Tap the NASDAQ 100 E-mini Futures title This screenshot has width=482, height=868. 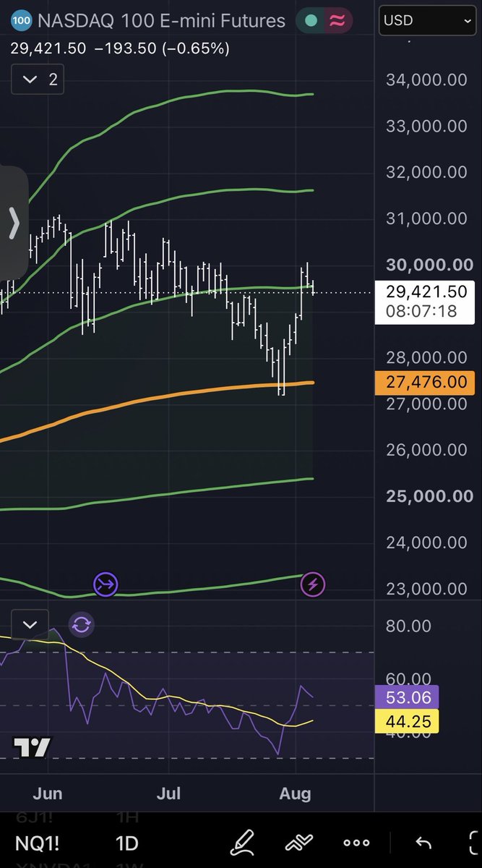click(161, 21)
